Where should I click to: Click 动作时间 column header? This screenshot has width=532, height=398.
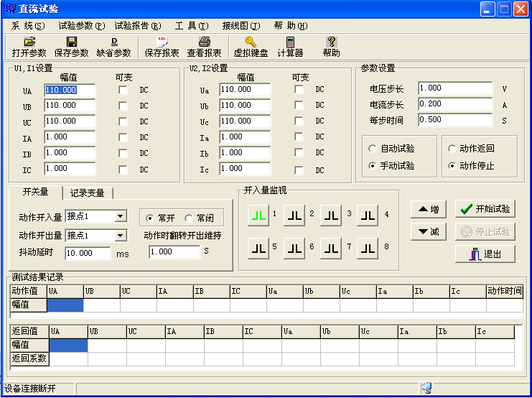[x=505, y=292]
